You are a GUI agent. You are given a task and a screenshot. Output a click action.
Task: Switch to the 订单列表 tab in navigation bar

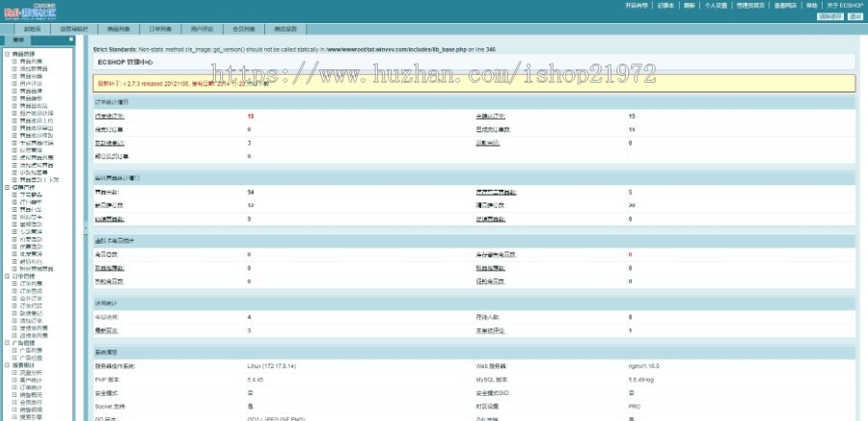(x=160, y=29)
